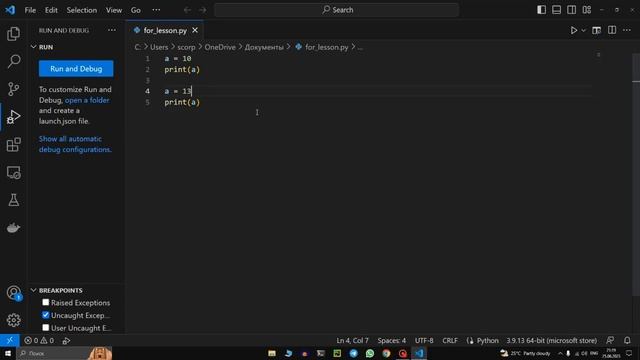Click Show all automatic debug configurations link

(x=75, y=144)
